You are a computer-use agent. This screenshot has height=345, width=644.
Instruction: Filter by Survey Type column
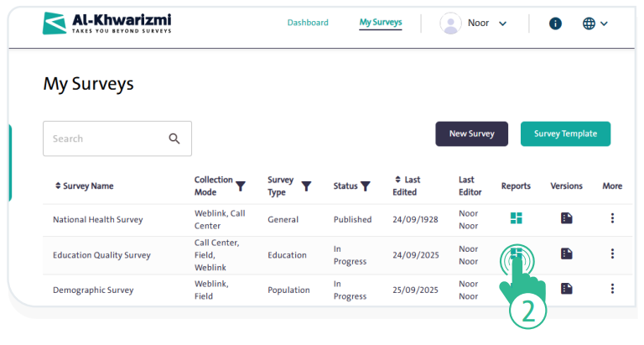306,186
